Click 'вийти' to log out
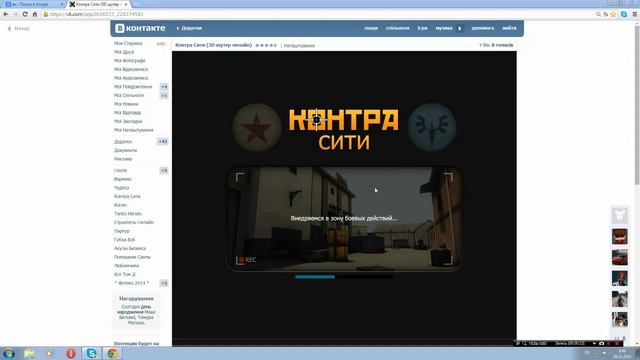Screen dimensions: 640x360 coord(509,28)
